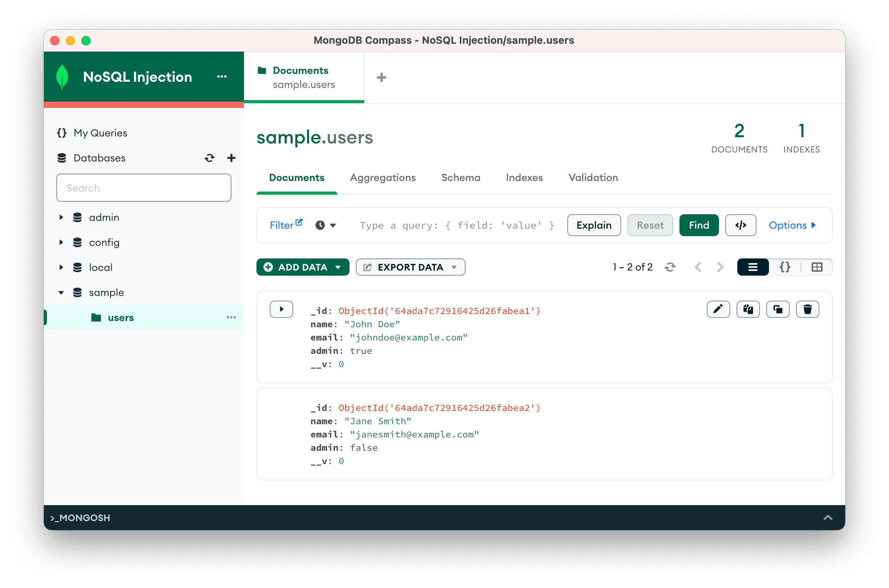Create a new database using the plus icon
The image size is (889, 588).
pos(231,158)
